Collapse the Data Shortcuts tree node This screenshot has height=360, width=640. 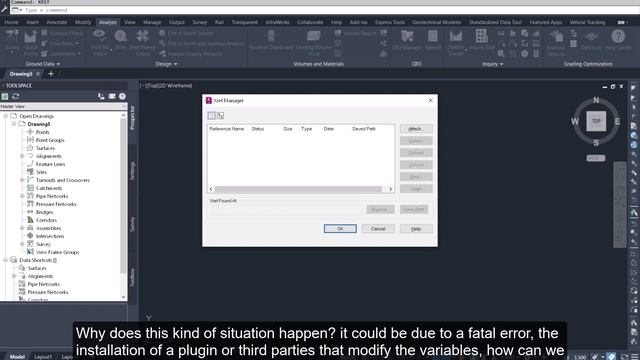6,260
